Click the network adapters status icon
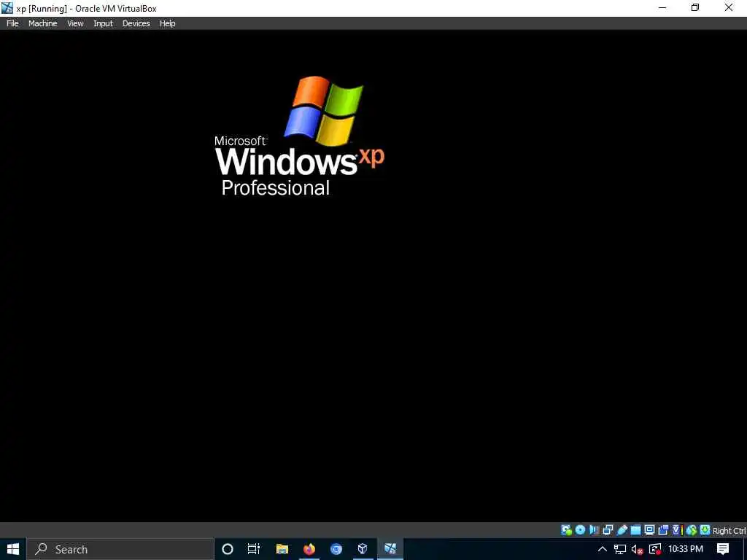This screenshot has width=747, height=560. [x=608, y=530]
